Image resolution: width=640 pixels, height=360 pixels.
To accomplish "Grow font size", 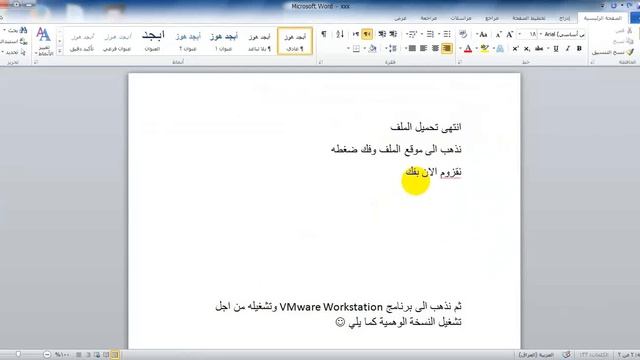I will pos(509,35).
